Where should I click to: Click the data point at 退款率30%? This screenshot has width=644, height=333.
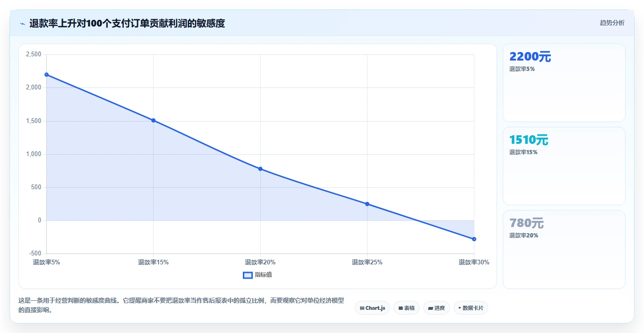coord(474,239)
